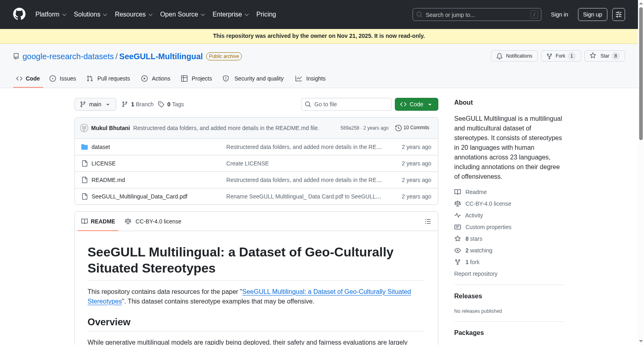This screenshot has width=644, height=345.
Task: Open the Releases heading link
Action: pyautogui.click(x=468, y=296)
